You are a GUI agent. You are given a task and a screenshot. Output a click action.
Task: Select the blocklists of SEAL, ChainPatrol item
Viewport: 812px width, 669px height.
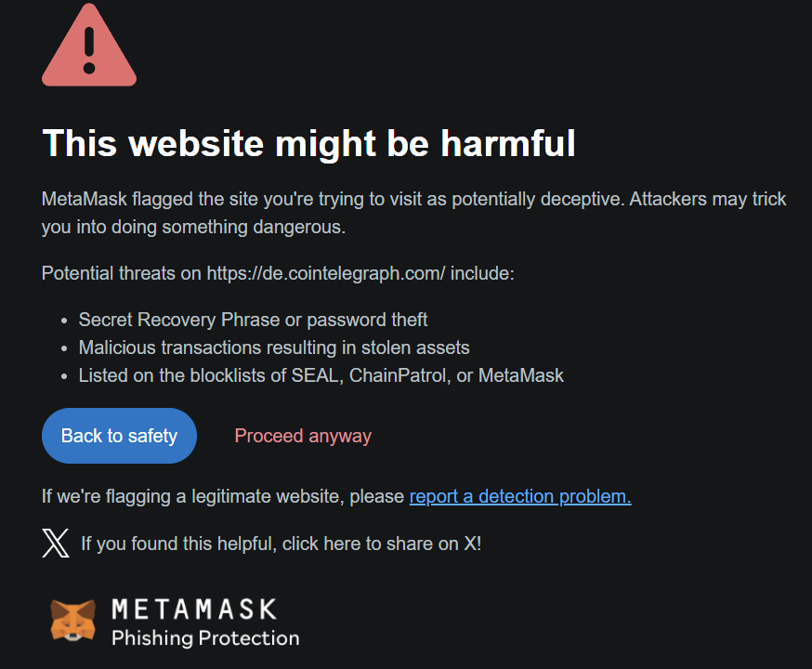click(x=321, y=376)
